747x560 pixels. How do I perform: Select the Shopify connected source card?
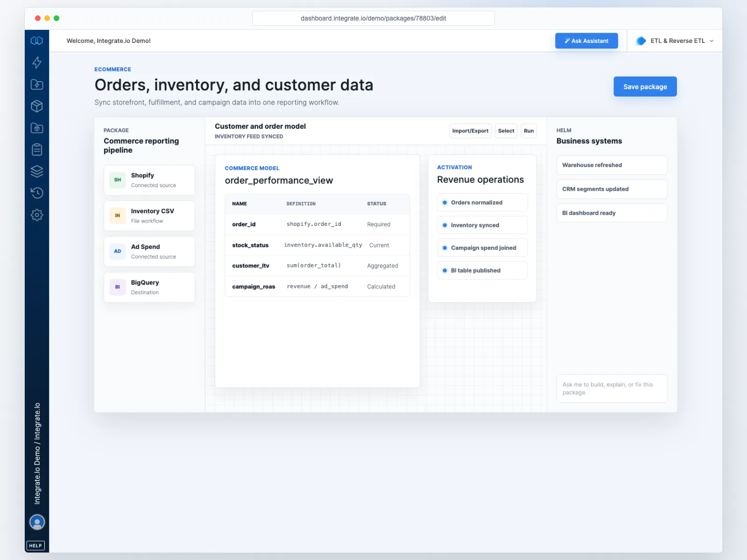pos(149,180)
